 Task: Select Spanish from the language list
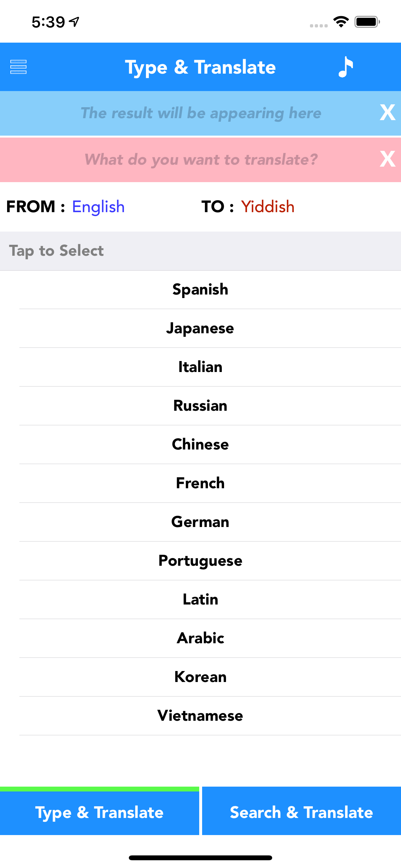click(x=200, y=289)
